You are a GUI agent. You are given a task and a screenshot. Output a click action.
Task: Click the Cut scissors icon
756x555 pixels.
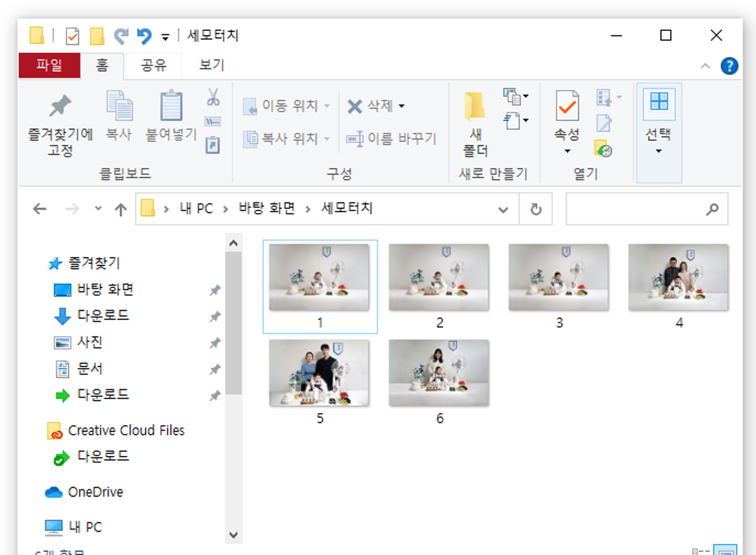213,97
